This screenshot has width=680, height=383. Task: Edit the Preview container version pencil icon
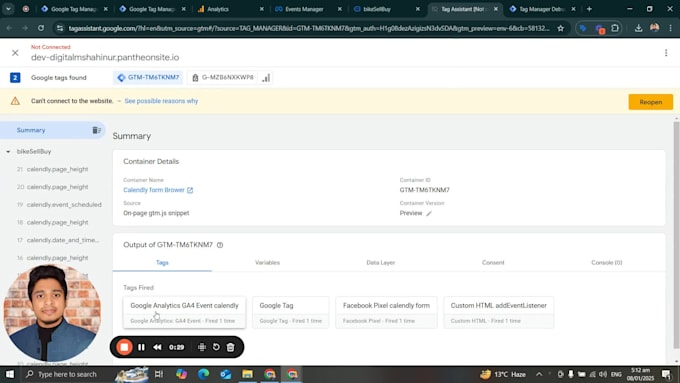(429, 213)
